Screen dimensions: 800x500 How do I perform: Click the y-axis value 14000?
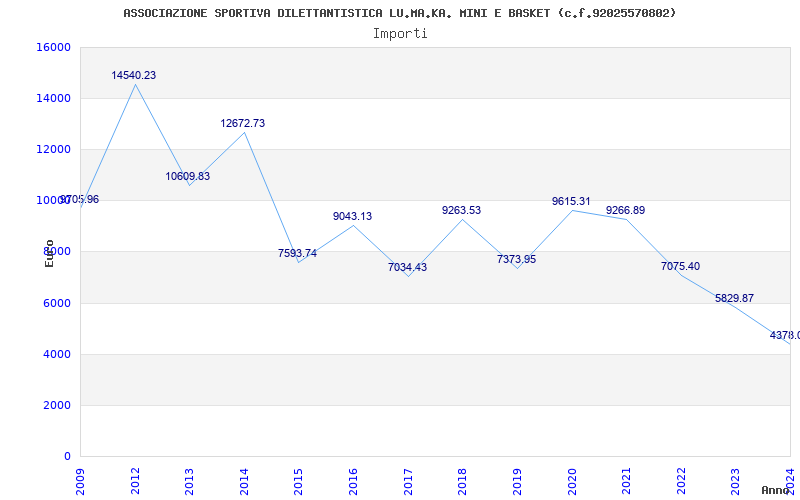coord(53,98)
